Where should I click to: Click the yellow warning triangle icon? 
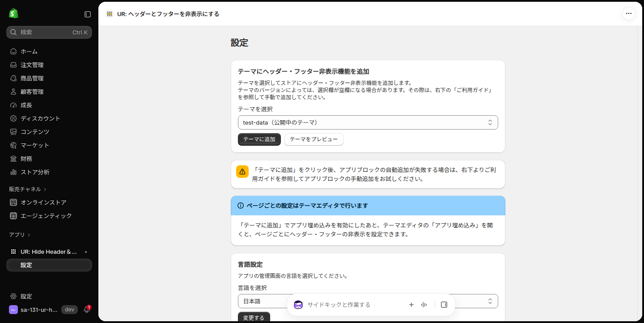pos(242,172)
